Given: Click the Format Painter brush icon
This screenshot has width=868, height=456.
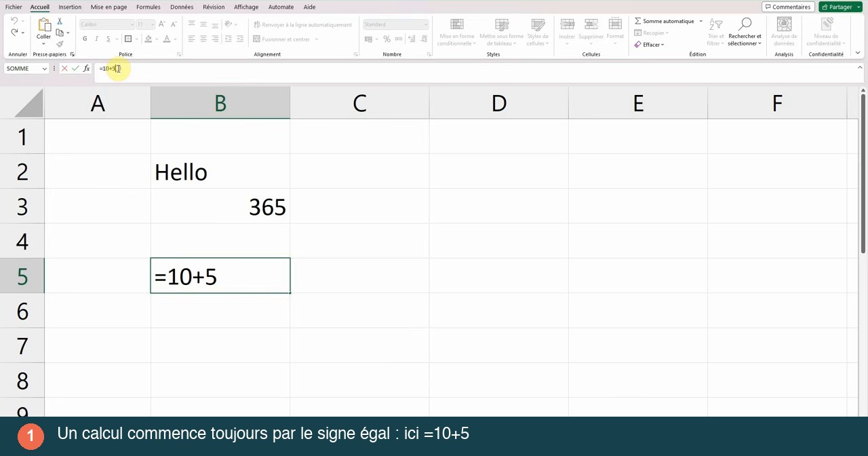Looking at the screenshot, I should [x=60, y=44].
